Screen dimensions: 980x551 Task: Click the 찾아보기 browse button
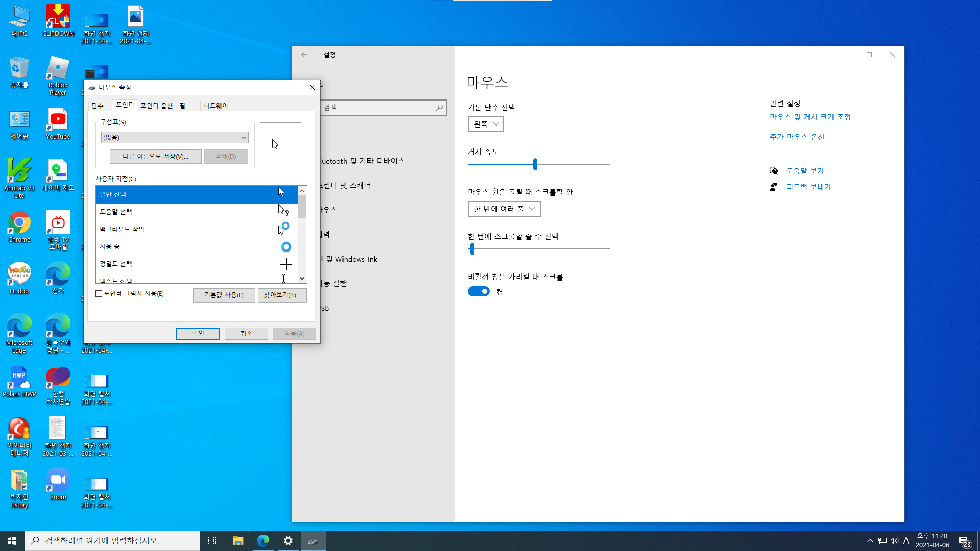282,295
